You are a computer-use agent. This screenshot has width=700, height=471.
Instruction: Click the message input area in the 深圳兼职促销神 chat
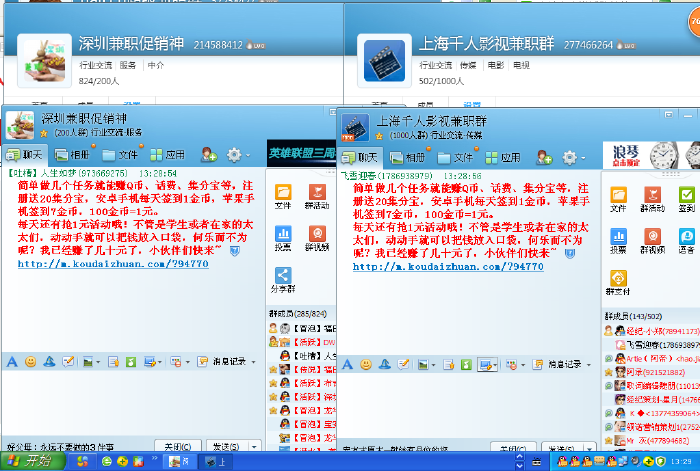pos(133,404)
